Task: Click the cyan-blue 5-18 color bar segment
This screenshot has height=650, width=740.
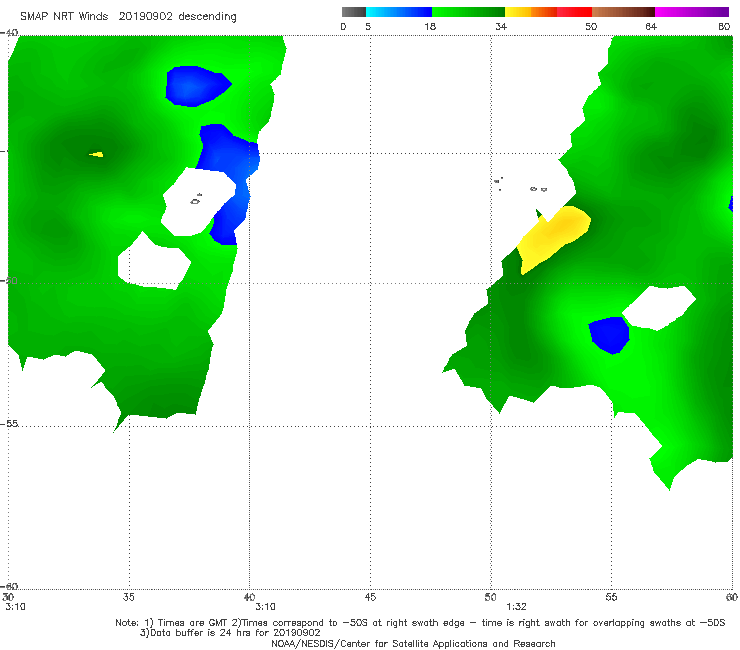Action: tap(399, 12)
